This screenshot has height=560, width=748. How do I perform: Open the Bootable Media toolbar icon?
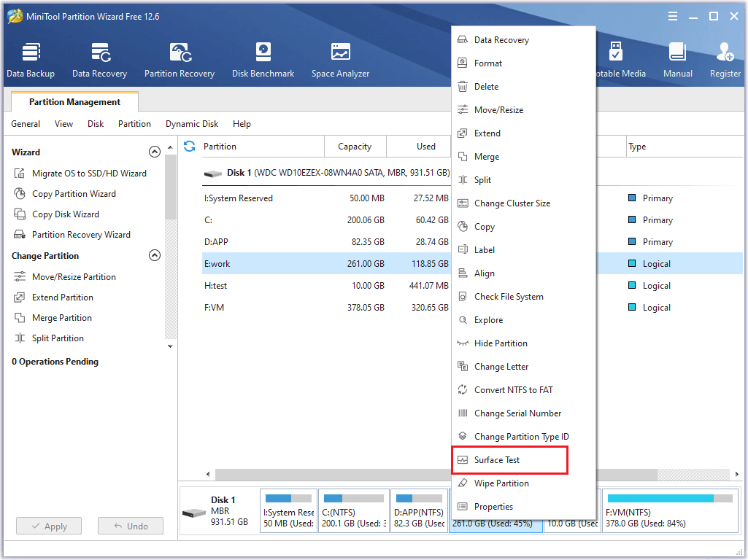[x=616, y=52]
